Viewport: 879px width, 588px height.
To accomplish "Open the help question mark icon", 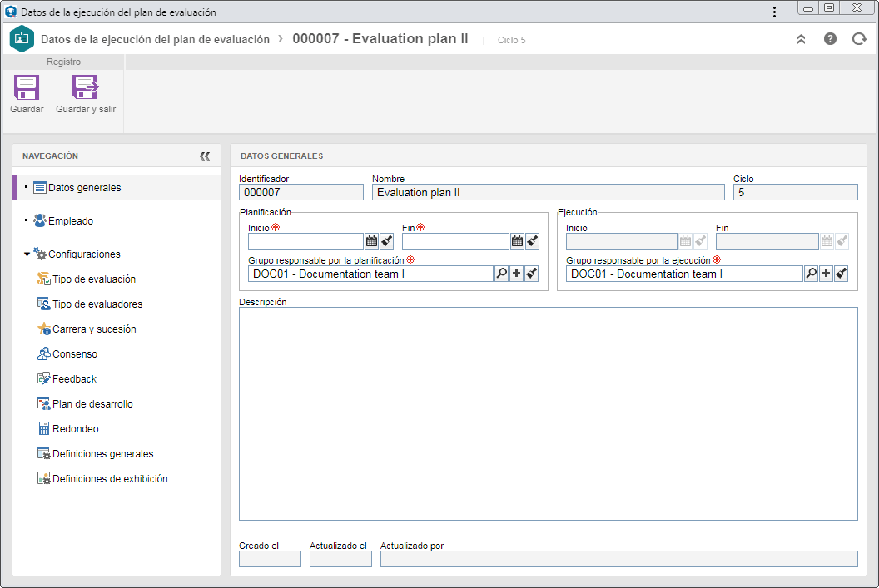I will click(830, 39).
